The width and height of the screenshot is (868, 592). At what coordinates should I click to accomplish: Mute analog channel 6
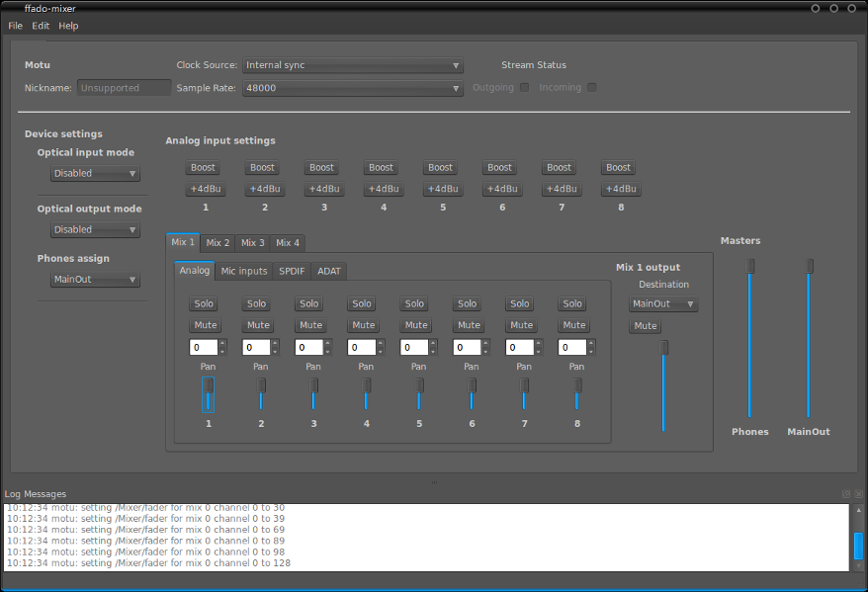pyautogui.click(x=469, y=325)
